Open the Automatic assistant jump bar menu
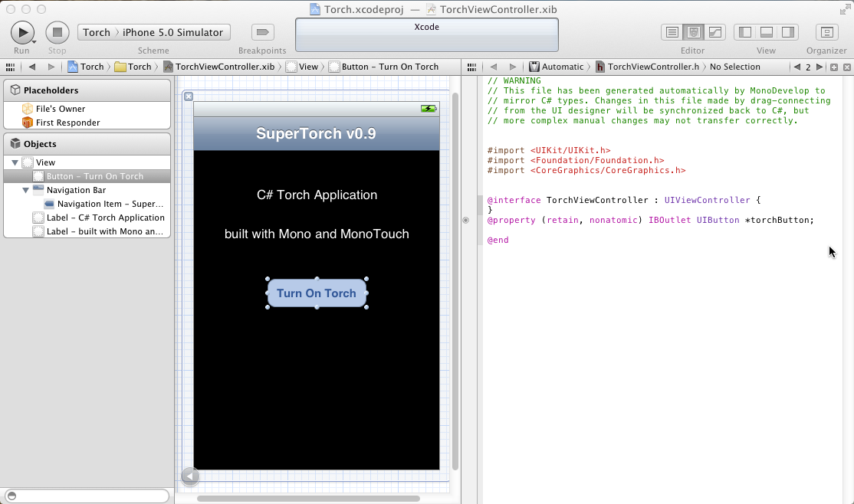The image size is (854, 504). (562, 67)
